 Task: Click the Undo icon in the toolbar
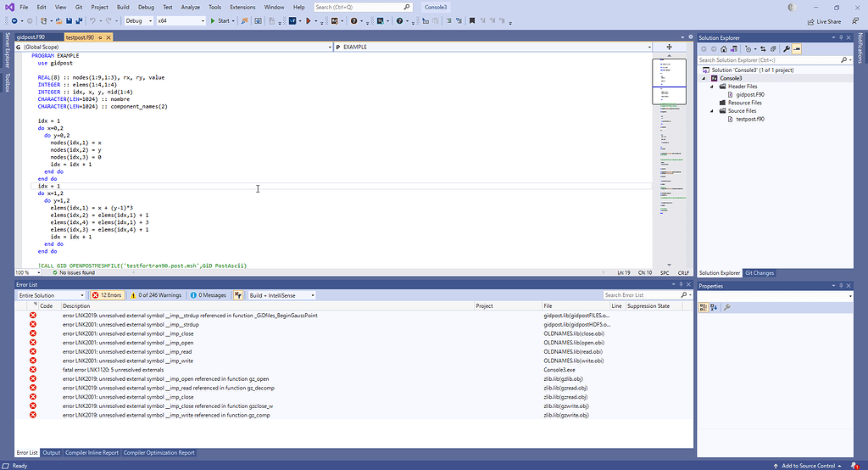92,20
